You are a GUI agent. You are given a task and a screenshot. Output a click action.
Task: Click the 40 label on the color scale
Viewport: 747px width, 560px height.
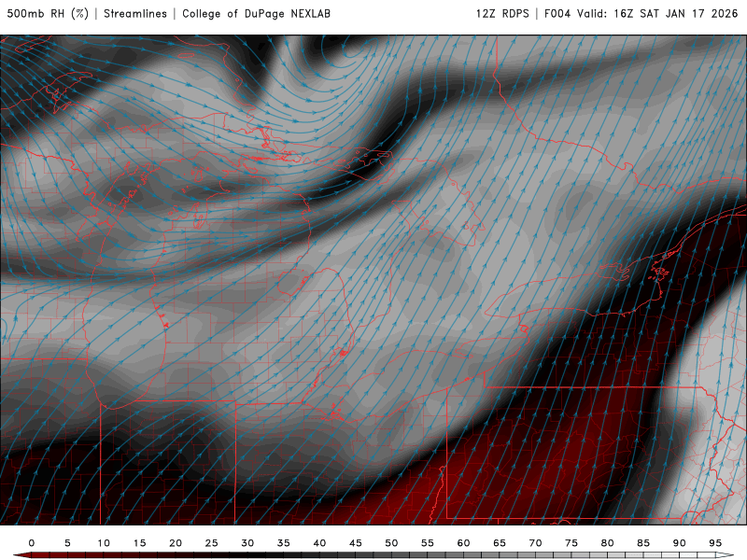pyautogui.click(x=319, y=543)
